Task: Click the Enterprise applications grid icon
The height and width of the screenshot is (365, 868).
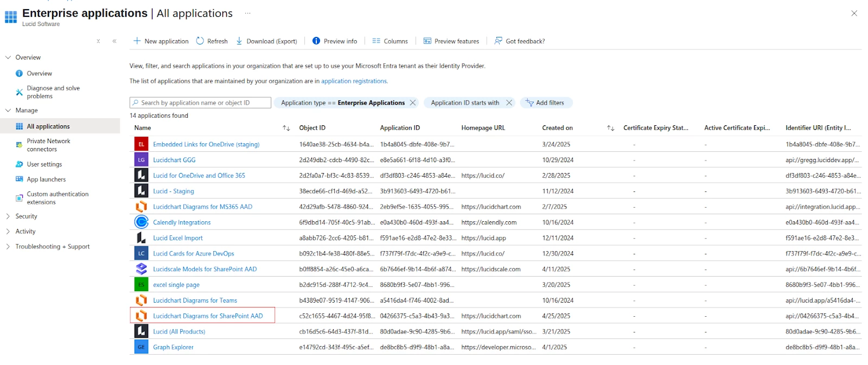Action: (11, 17)
